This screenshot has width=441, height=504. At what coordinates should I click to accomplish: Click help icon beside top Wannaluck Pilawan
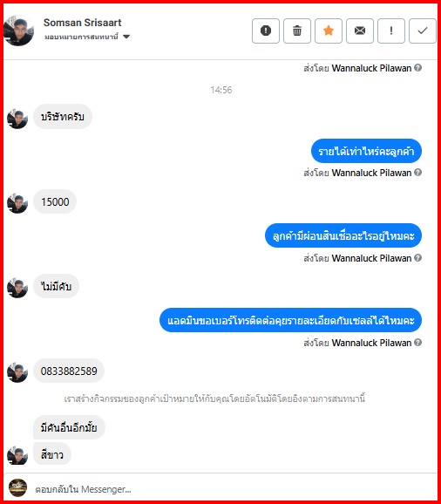pos(417,68)
